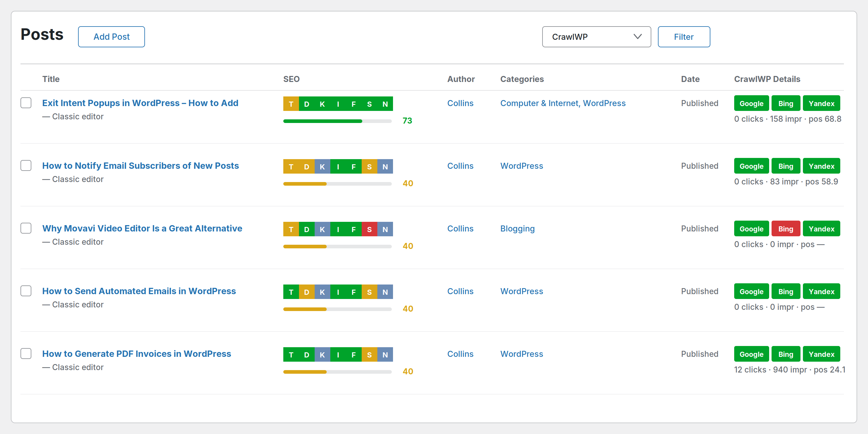
Task: Click the CrawlWP Details column header
Action: tap(767, 79)
